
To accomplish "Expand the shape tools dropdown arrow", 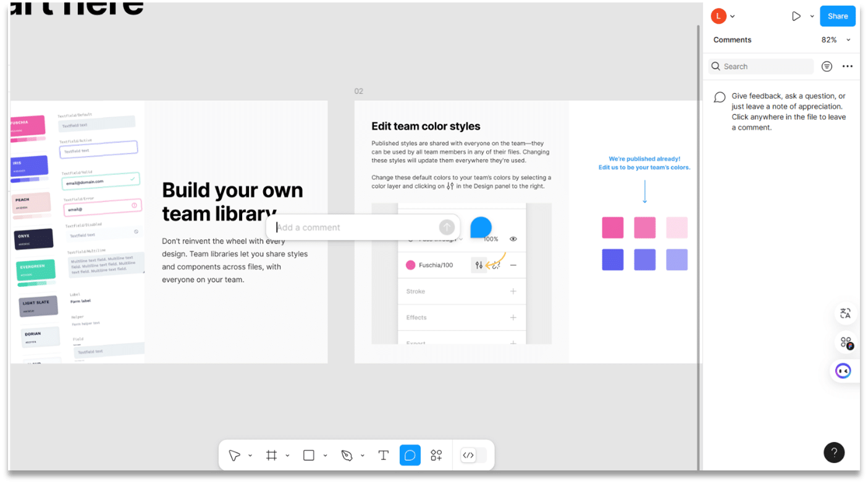I will (x=325, y=456).
